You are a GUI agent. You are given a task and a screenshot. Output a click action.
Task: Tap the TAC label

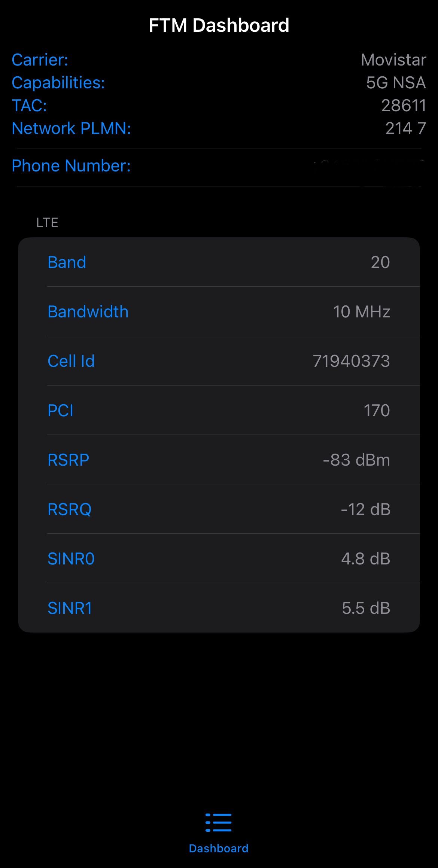pos(29,106)
